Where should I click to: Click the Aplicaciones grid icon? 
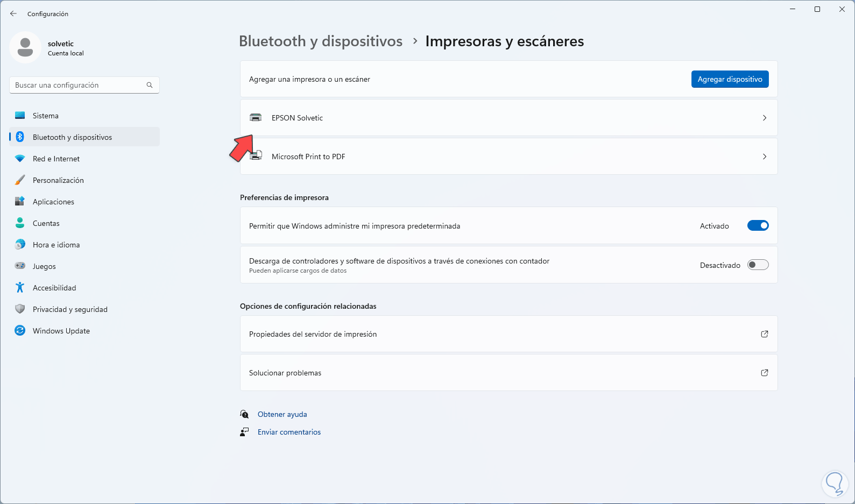[x=20, y=202]
